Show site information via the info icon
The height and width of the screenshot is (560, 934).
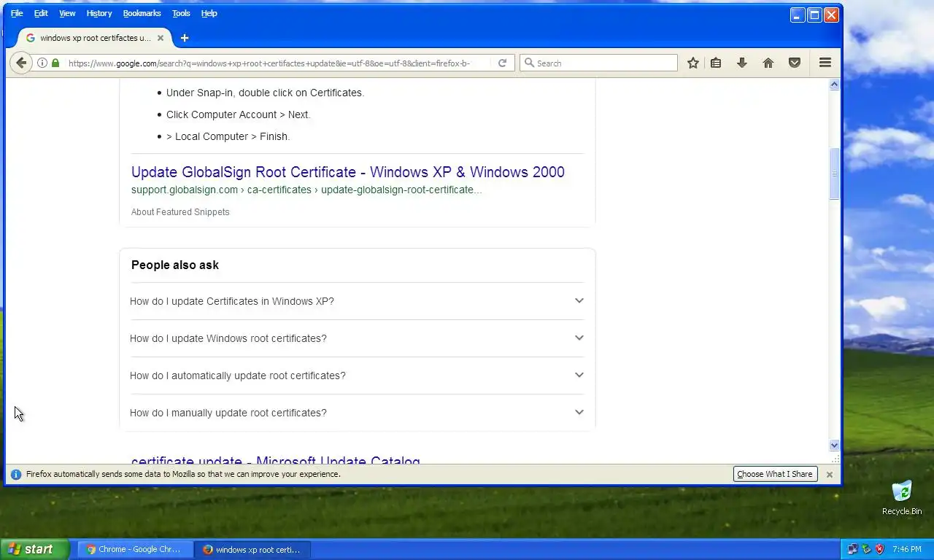click(x=42, y=63)
